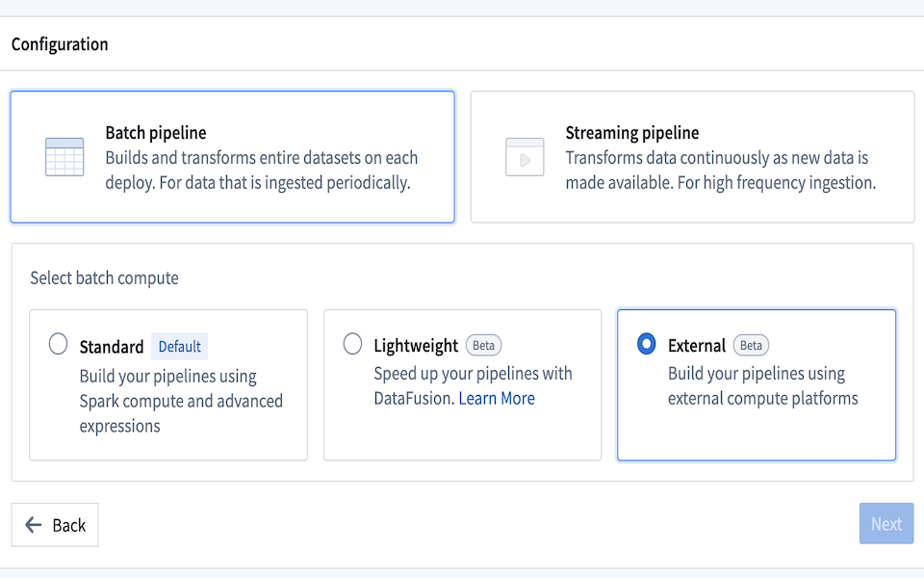This screenshot has width=924, height=578.
Task: Select the Lightweight compute option card
Action: click(x=462, y=385)
